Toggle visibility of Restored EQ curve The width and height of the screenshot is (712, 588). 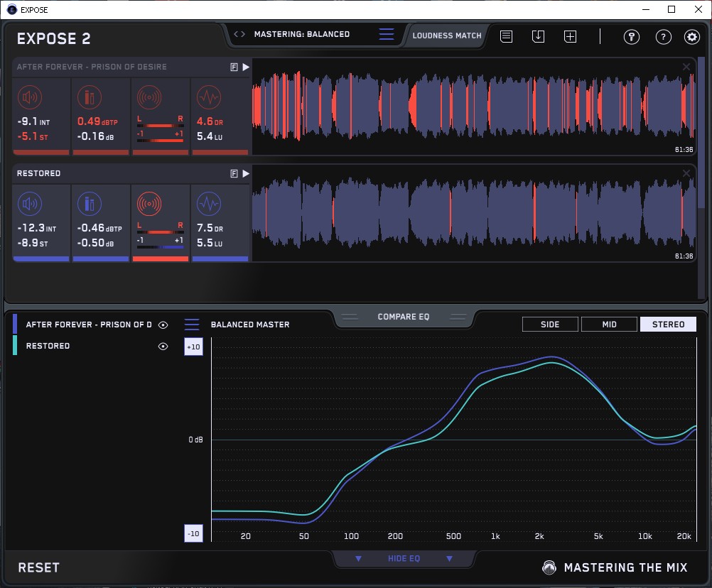(163, 346)
